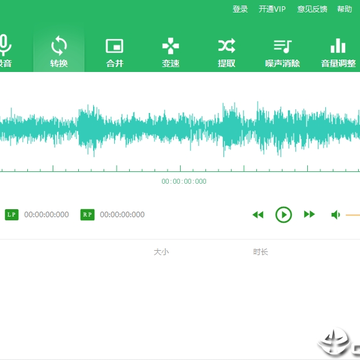Click the LP time field 00:00:00:000
Image resolution: width=360 pixels, height=360 pixels.
point(47,215)
